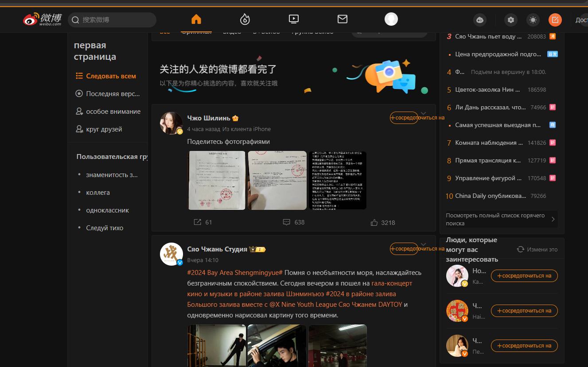Follow the suggested user 'Но...'
Image resolution: width=588 pixels, height=367 pixels.
(524, 276)
